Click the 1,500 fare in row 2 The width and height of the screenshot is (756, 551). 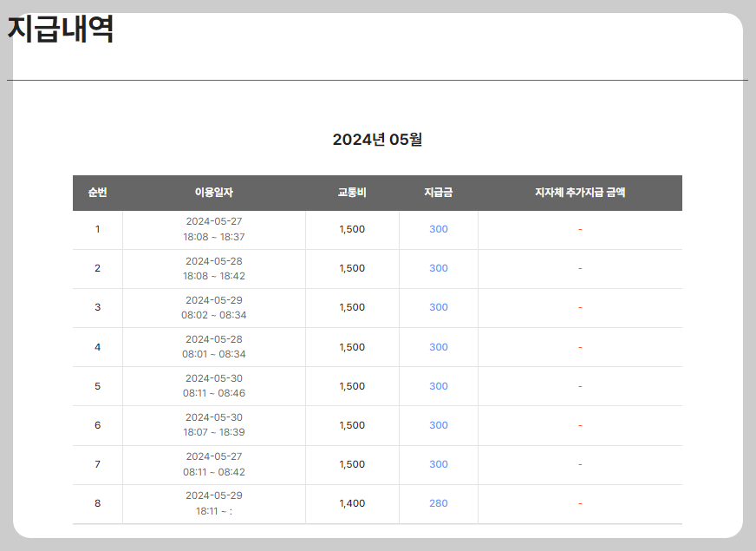pos(352,268)
